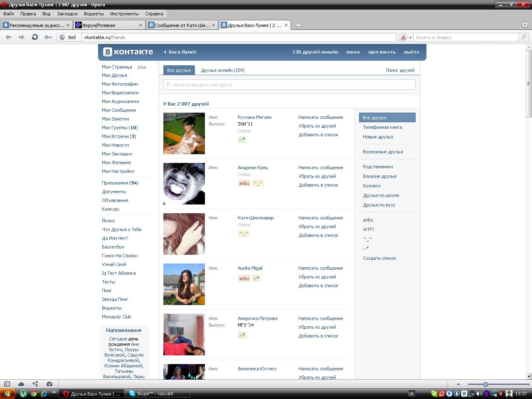Click the Windows Start button
The width and height of the screenshot is (532, 399).
tap(7, 394)
